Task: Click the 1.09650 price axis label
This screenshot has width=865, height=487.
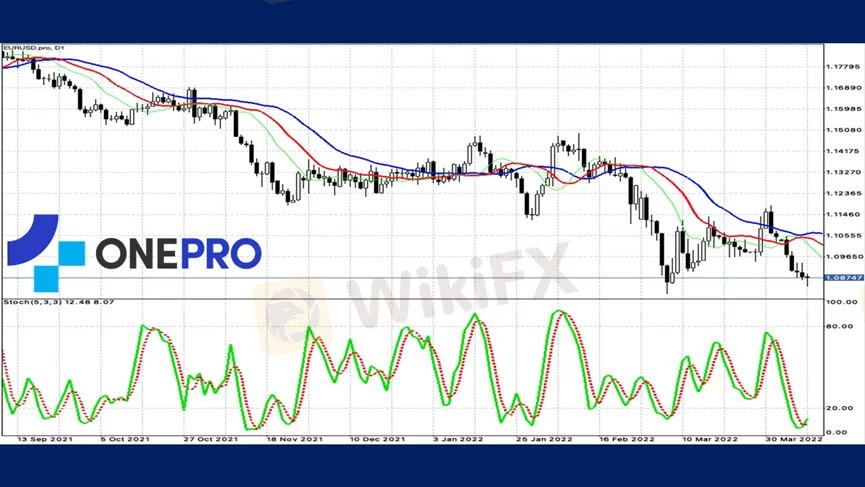Action: [x=843, y=256]
